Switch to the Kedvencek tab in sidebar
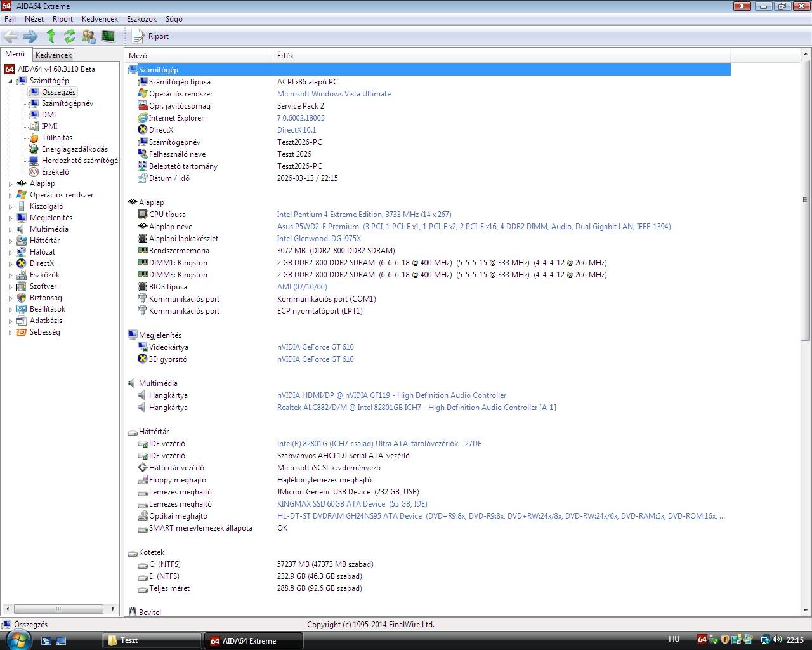The width and height of the screenshot is (812, 650). coord(54,55)
